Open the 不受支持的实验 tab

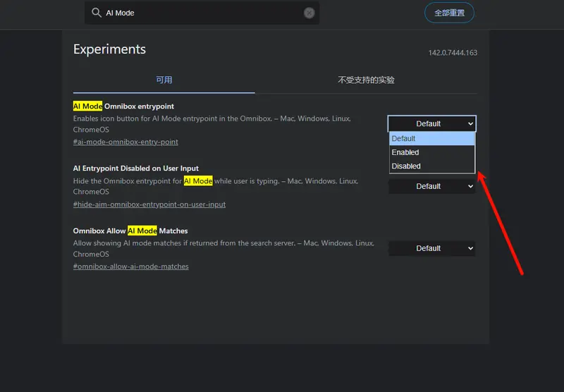tap(366, 80)
